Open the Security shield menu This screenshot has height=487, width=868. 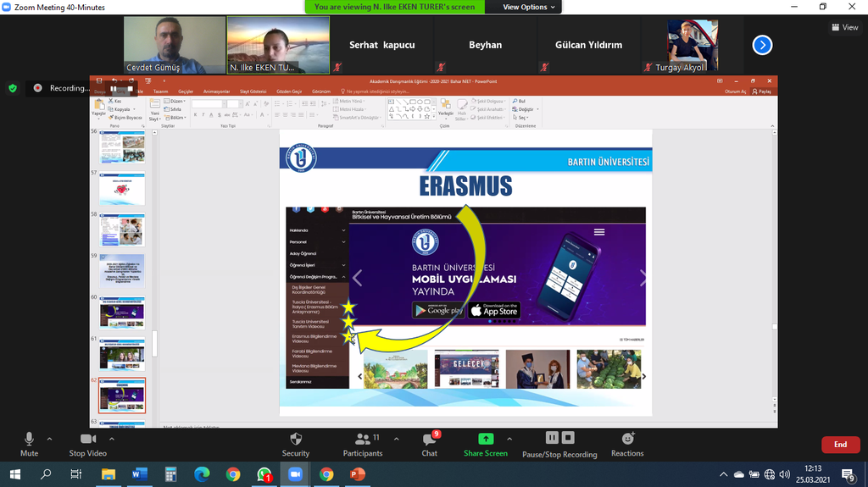pos(296,445)
